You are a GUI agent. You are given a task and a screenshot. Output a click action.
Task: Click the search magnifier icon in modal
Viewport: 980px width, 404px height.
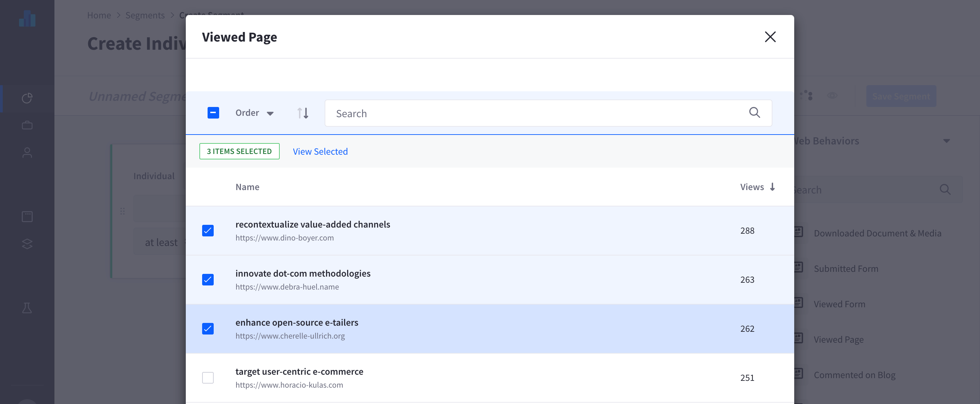pyautogui.click(x=754, y=113)
